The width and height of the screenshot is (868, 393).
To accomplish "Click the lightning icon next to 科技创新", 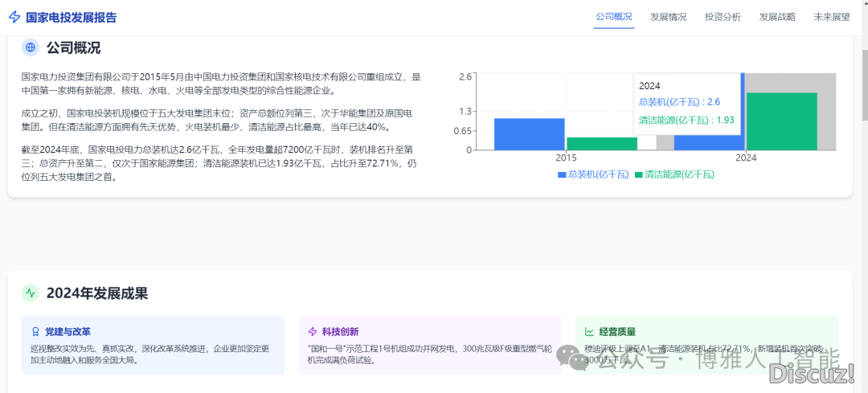I will 313,332.
